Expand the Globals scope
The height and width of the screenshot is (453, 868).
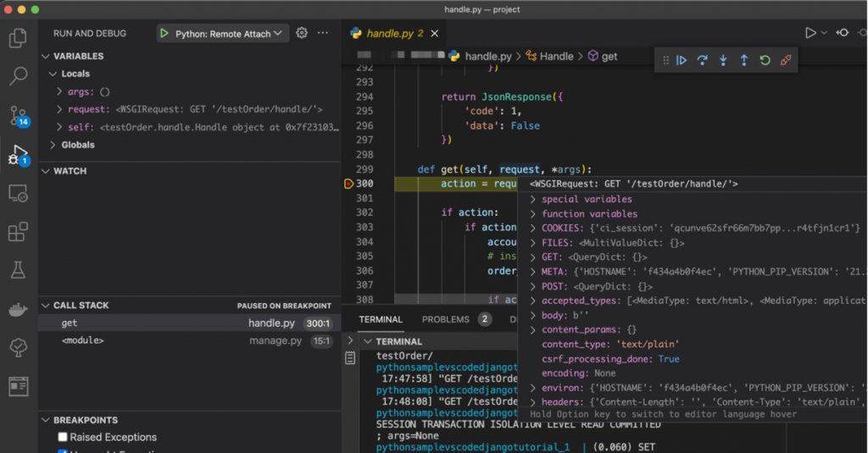coord(53,144)
